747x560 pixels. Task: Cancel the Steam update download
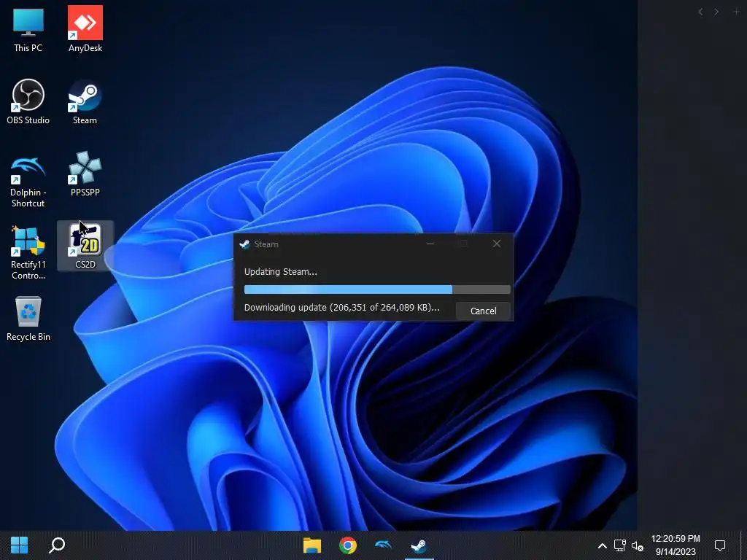tap(483, 311)
